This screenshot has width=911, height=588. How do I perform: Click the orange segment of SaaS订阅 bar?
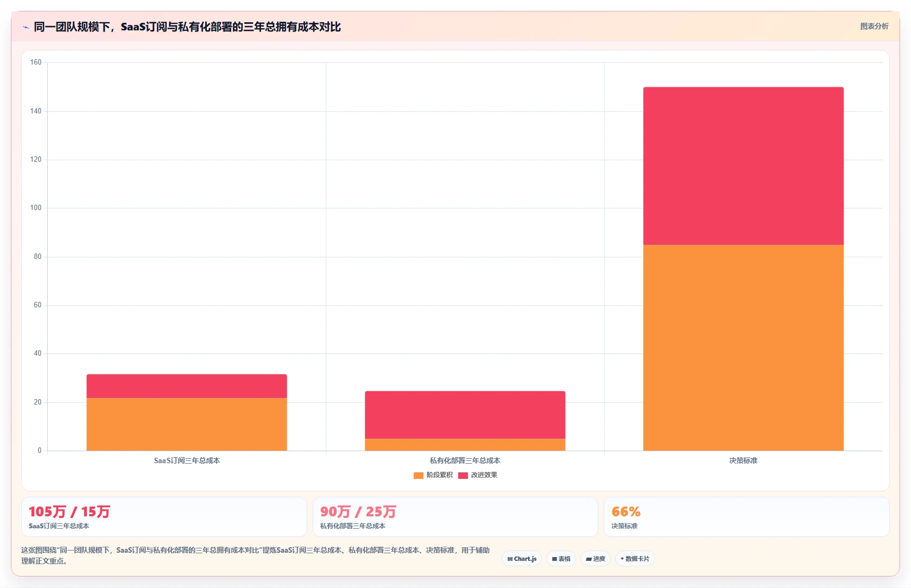click(x=187, y=424)
